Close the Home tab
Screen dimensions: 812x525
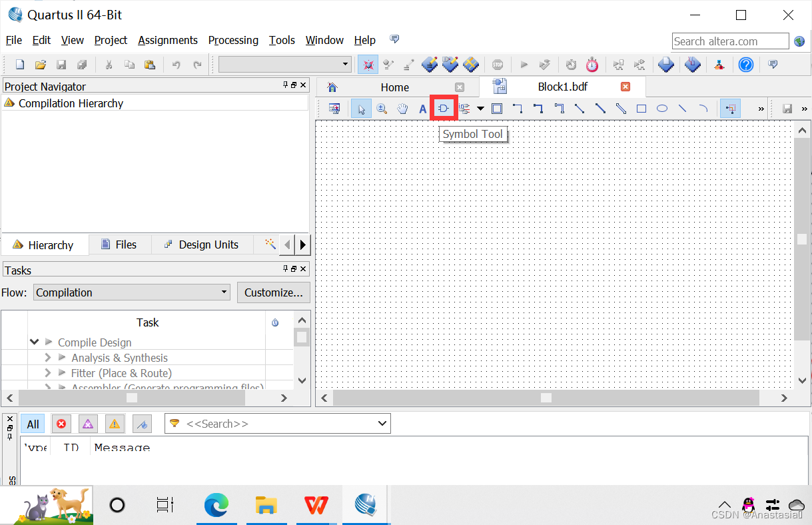point(460,87)
